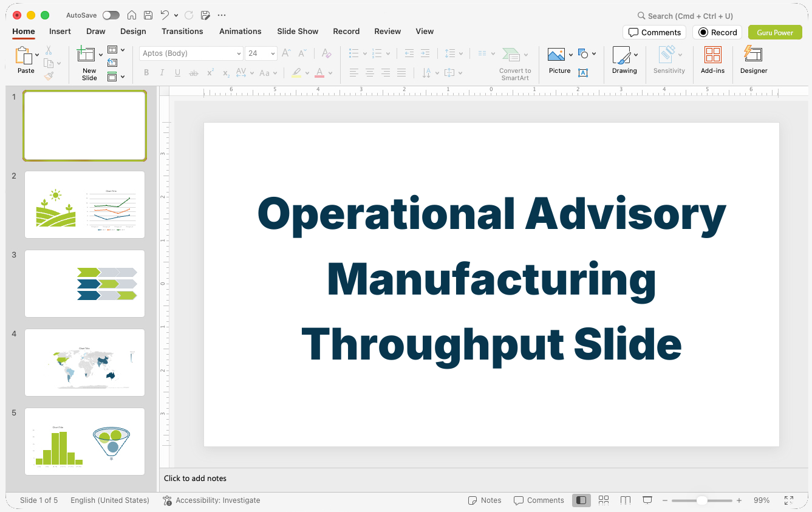Toggle the AutoSave switch
The width and height of the screenshot is (812, 512).
111,15
